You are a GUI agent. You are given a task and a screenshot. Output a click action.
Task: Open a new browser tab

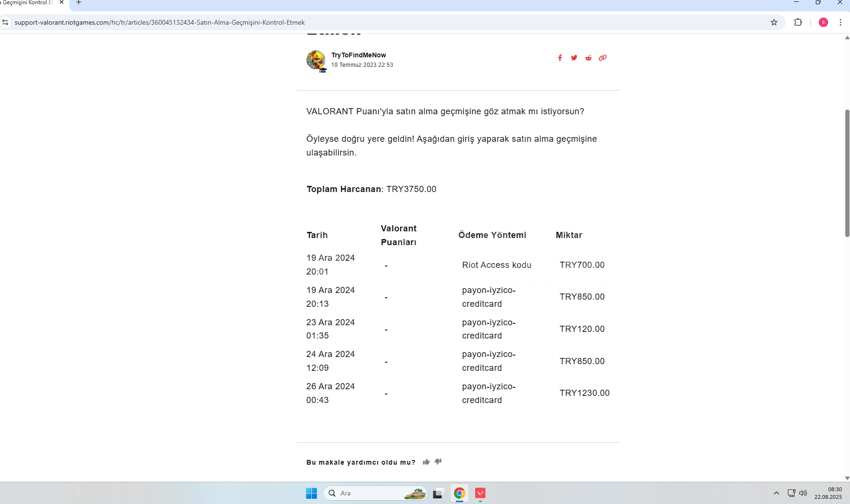(79, 3)
